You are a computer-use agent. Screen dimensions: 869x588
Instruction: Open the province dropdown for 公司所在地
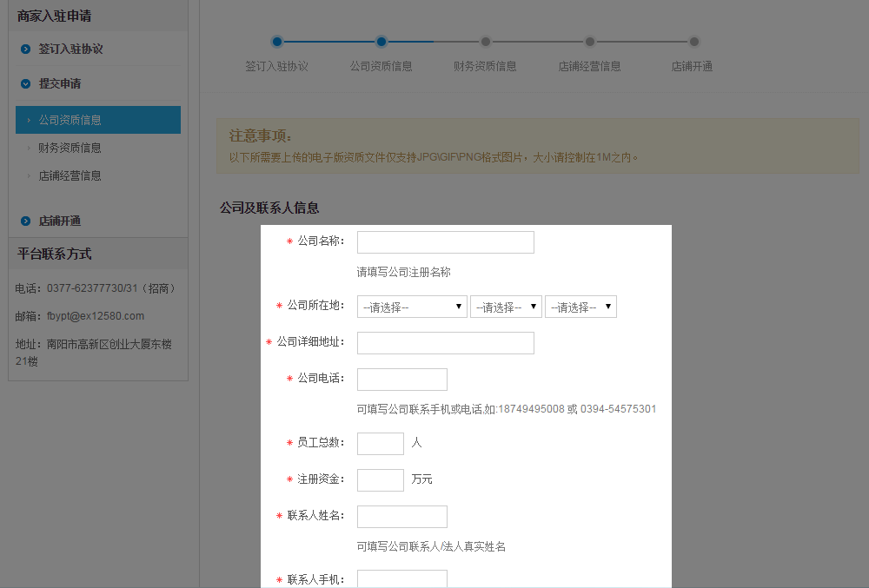[412, 307]
